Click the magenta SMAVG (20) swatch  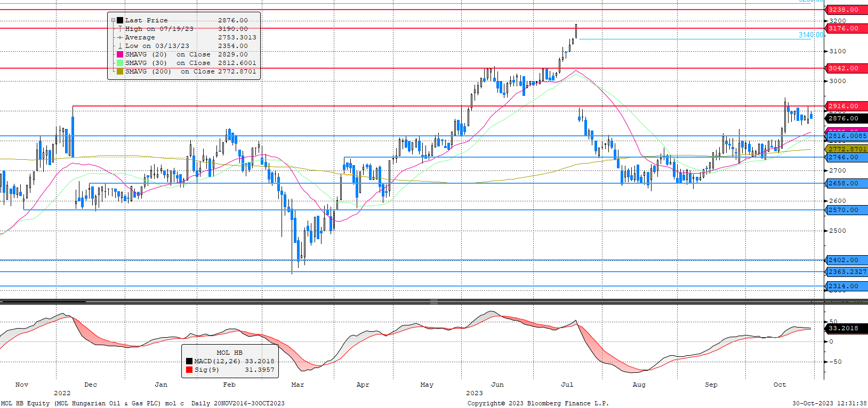coord(120,54)
